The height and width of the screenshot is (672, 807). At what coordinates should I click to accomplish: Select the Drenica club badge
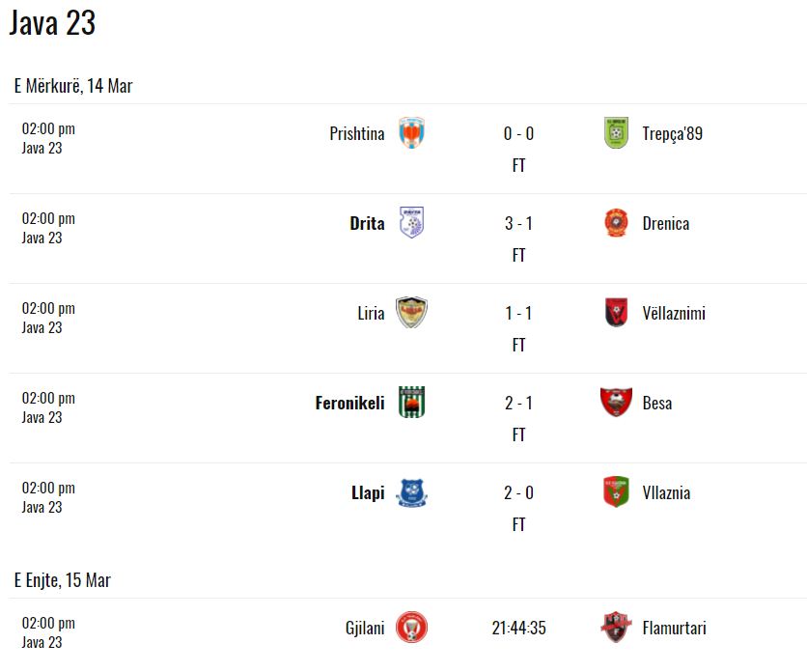[616, 222]
